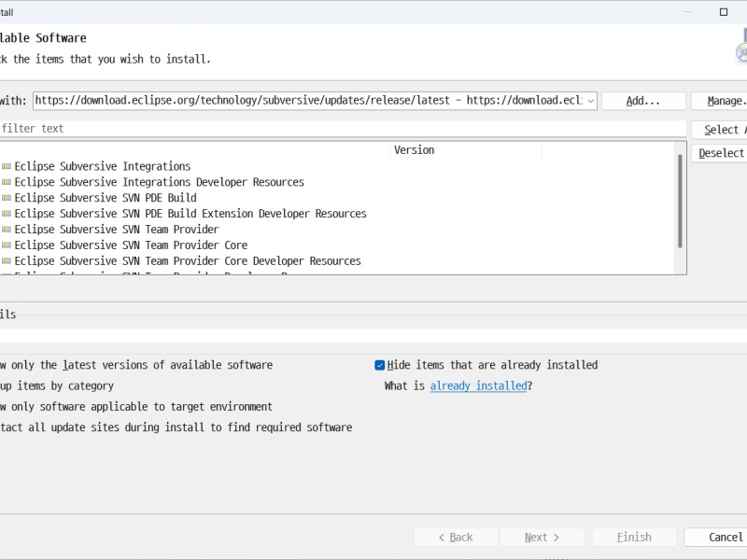Toggle the group items by category option

(57, 385)
